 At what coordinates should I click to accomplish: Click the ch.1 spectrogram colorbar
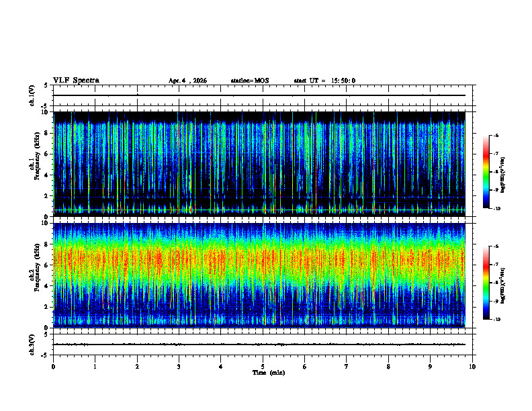486,172
